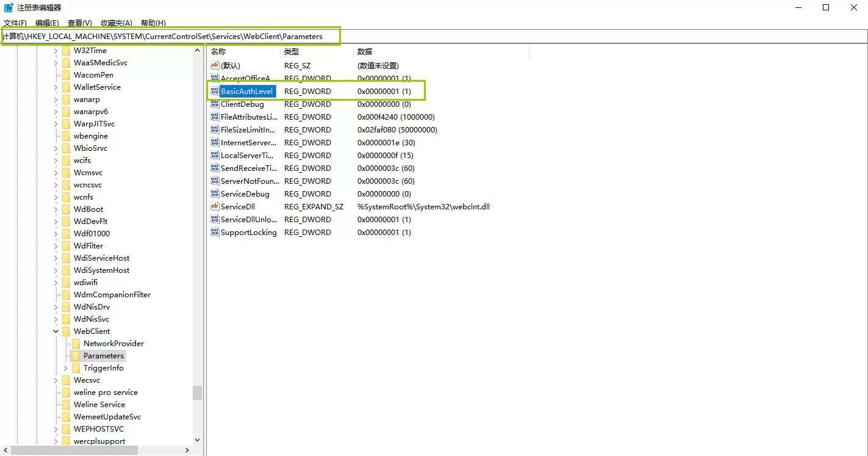The height and width of the screenshot is (456, 868).
Task: Expand the WdiServiceHost tree node
Action: [56, 258]
